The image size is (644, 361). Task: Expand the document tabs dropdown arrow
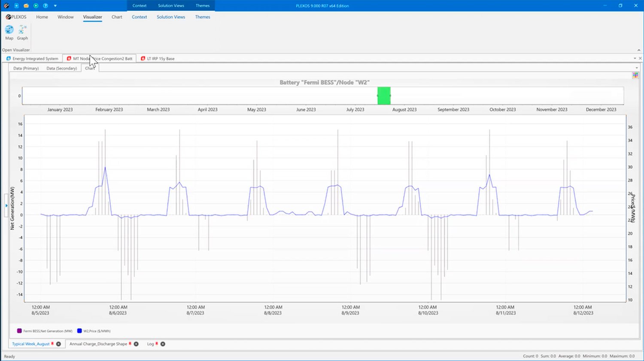point(635,58)
